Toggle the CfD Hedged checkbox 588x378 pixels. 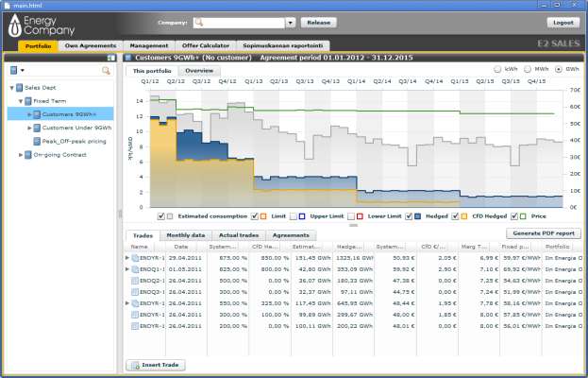[x=455, y=216]
